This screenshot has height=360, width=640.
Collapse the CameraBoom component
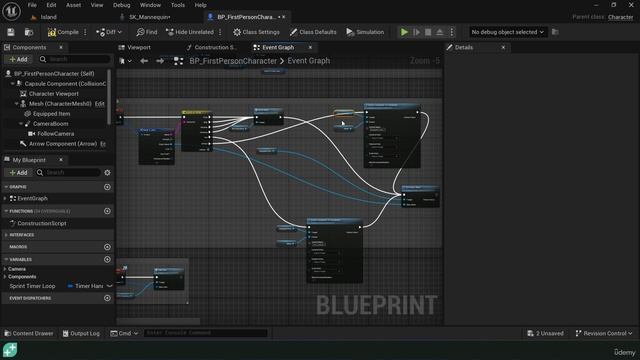[20, 123]
